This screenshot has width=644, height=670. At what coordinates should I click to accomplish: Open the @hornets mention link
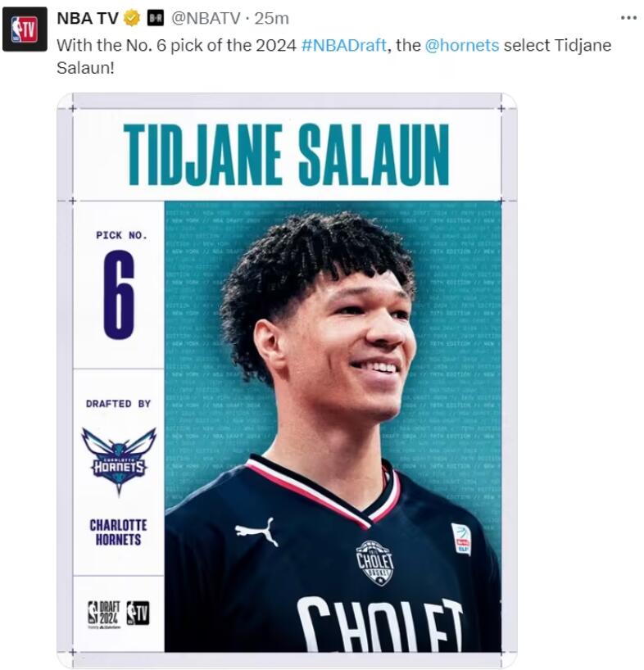(x=462, y=45)
